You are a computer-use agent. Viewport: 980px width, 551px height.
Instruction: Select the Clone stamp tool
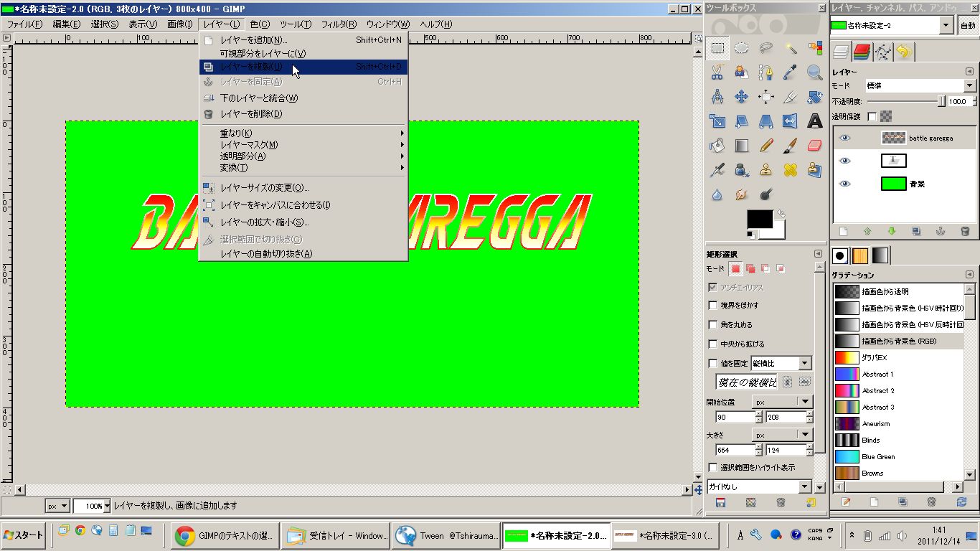pos(765,170)
